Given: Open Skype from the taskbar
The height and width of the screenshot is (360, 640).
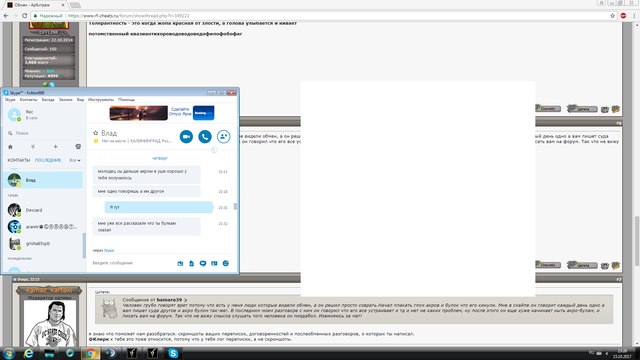Looking at the screenshot, I should click(x=173, y=353).
